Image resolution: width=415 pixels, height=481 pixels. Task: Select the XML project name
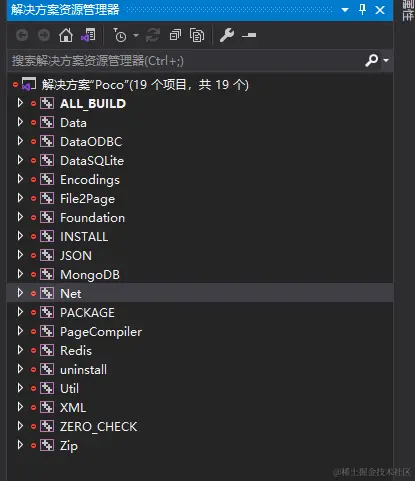[73, 407]
